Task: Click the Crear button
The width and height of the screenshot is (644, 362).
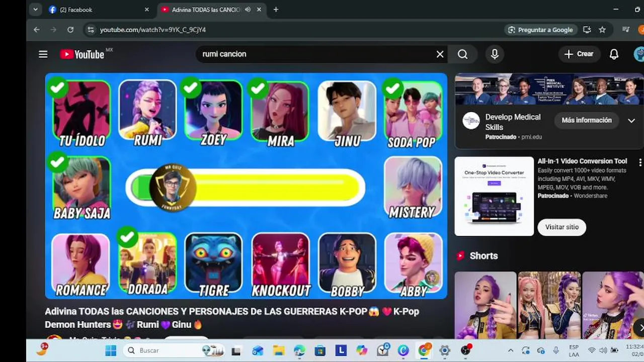Action: [x=579, y=54]
